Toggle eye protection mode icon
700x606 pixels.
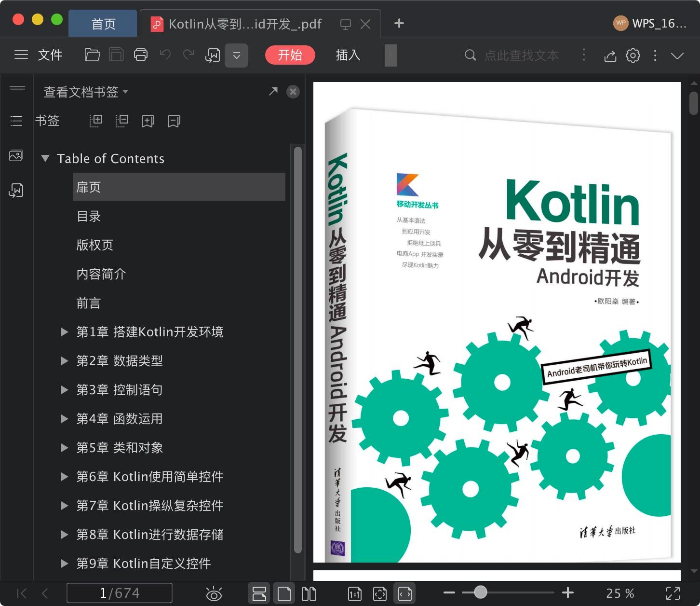point(214,593)
